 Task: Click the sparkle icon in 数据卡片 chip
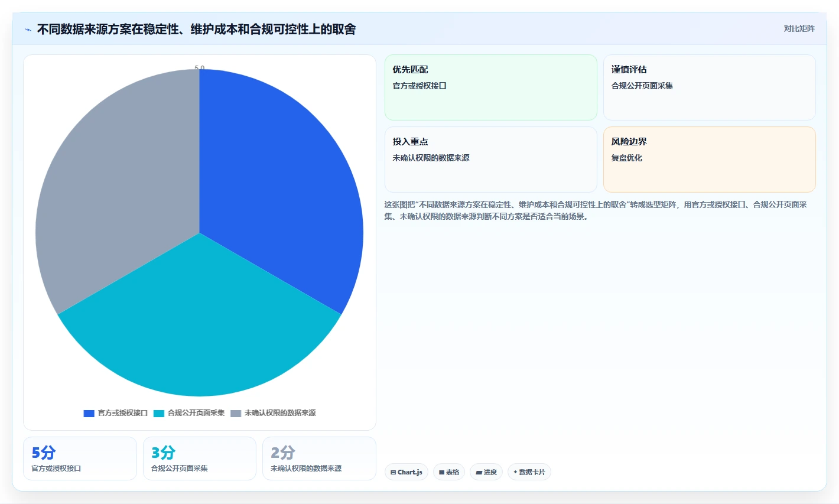tap(515, 472)
